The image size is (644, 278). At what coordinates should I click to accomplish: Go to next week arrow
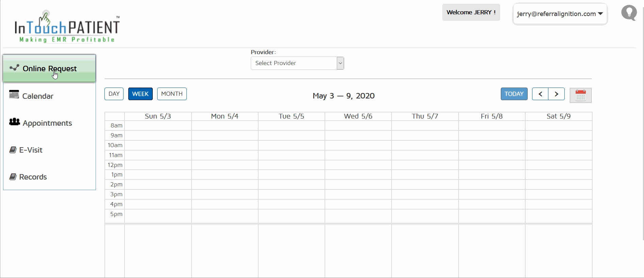[556, 94]
